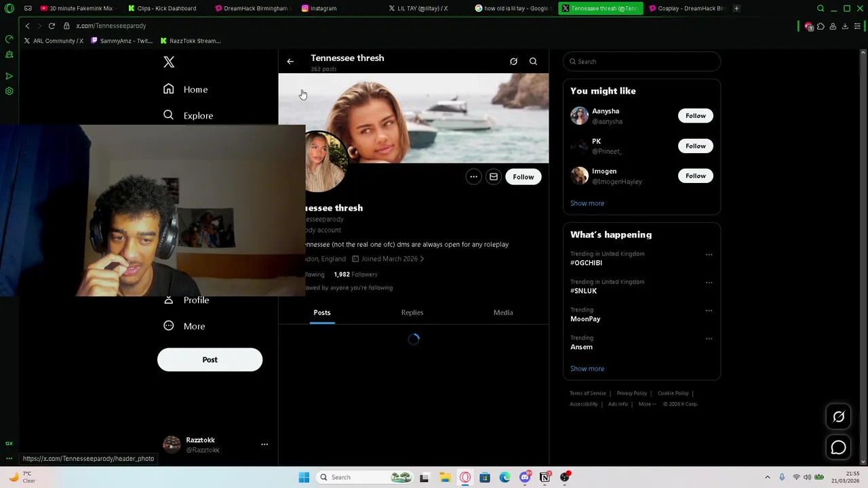The width and height of the screenshot is (868, 488).
Task: Open the profile three-dot options button
Action: coord(474,177)
